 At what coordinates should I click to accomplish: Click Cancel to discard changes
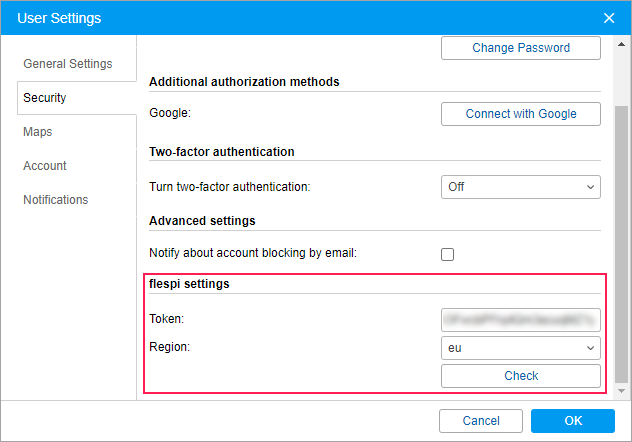(x=481, y=421)
